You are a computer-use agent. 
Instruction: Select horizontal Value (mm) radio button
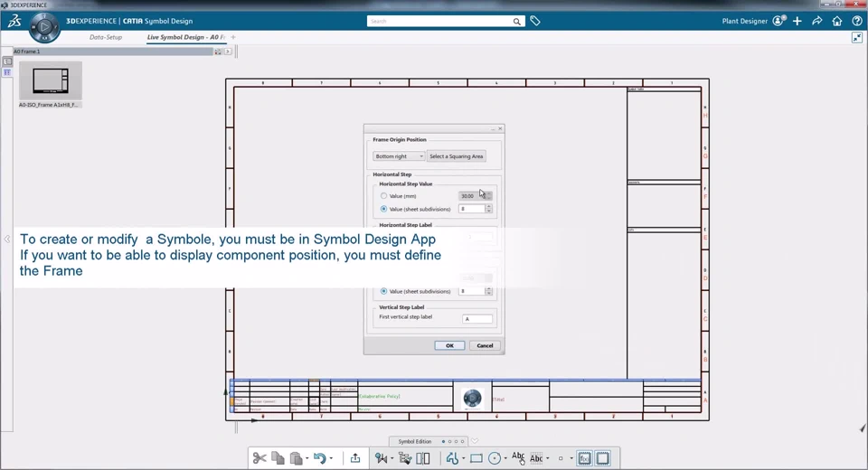coord(383,196)
